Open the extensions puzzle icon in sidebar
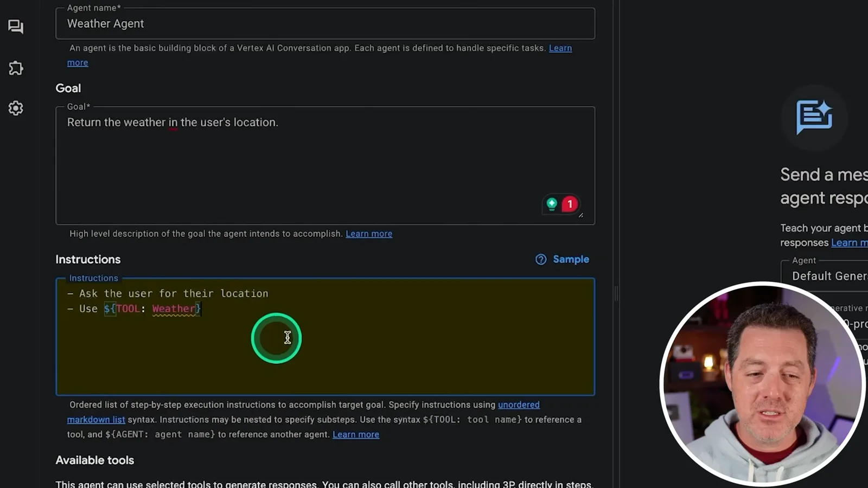This screenshot has width=868, height=488. [x=16, y=68]
